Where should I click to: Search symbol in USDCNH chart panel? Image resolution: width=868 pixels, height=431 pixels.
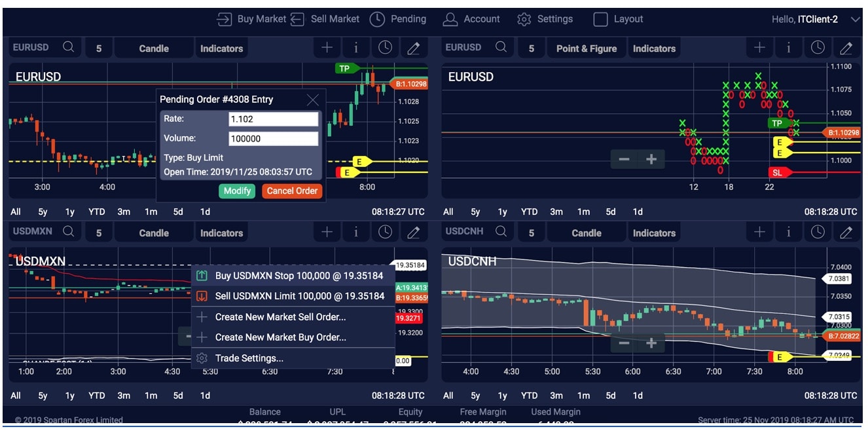pyautogui.click(x=501, y=231)
